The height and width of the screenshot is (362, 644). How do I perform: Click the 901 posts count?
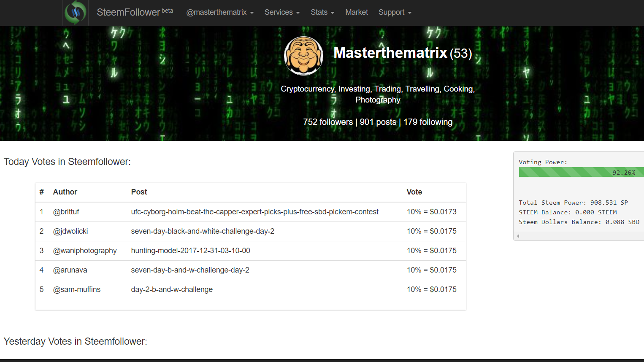pos(378,122)
